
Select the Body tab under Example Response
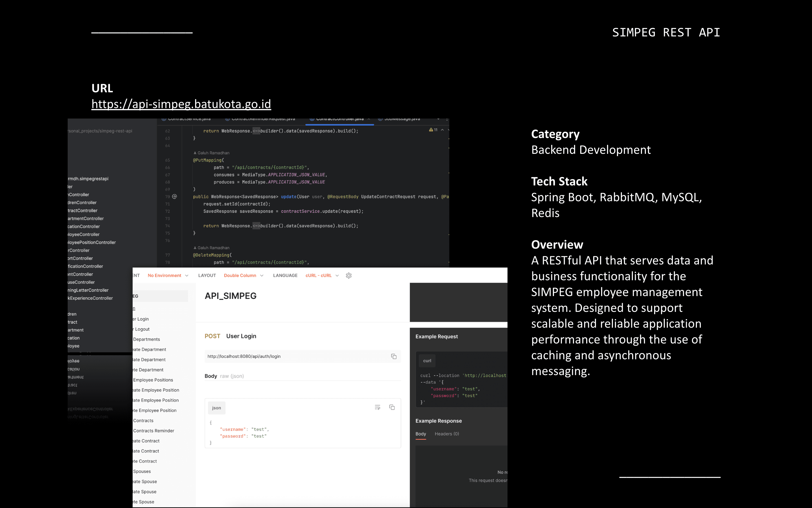coord(420,434)
